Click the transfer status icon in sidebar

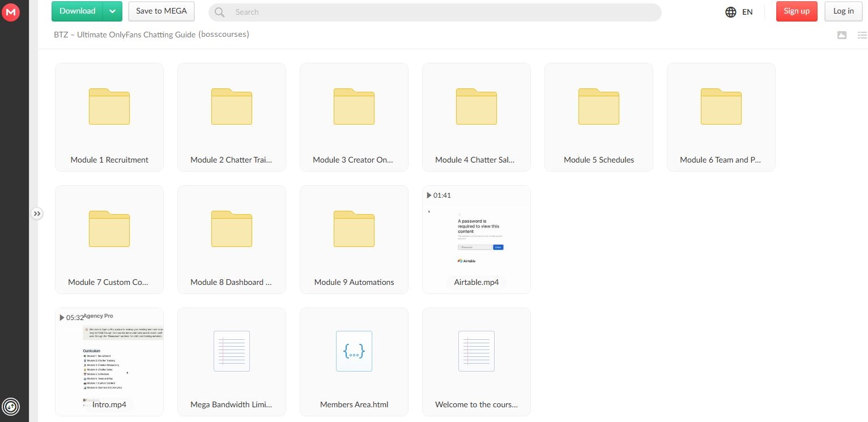click(x=11, y=406)
